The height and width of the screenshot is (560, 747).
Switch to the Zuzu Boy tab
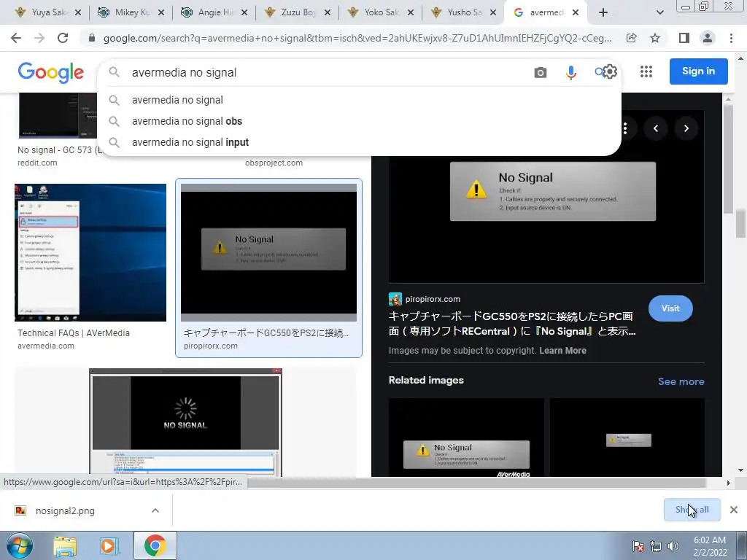291,12
